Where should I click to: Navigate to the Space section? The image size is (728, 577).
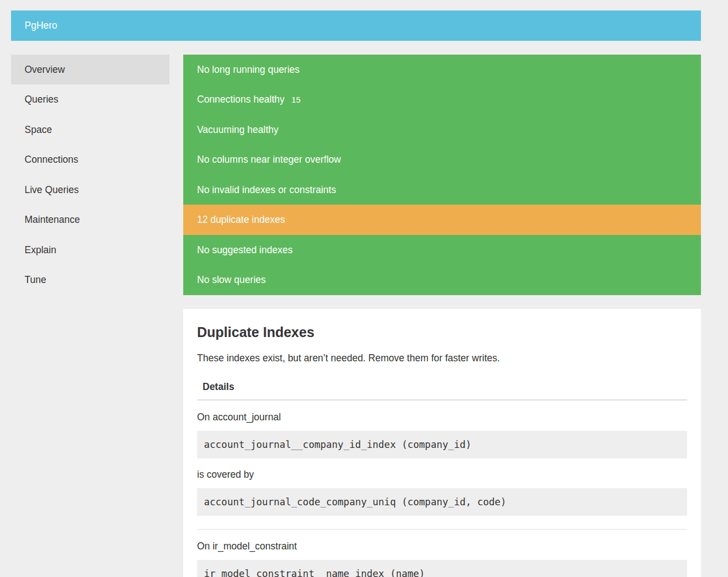[38, 130]
